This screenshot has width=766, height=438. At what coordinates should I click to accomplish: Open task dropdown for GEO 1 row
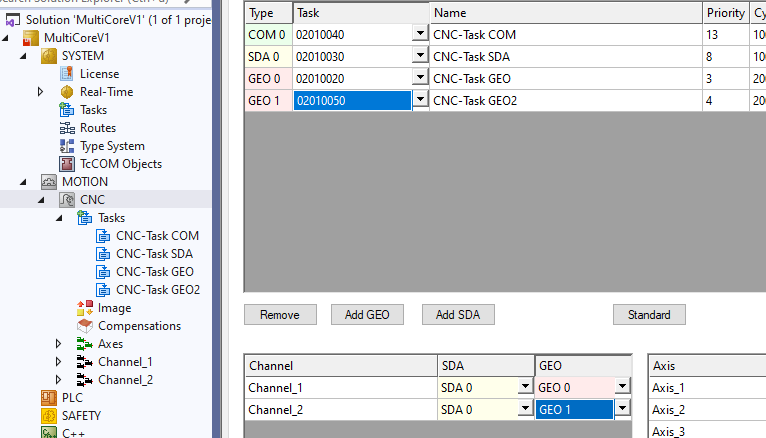tap(420, 99)
